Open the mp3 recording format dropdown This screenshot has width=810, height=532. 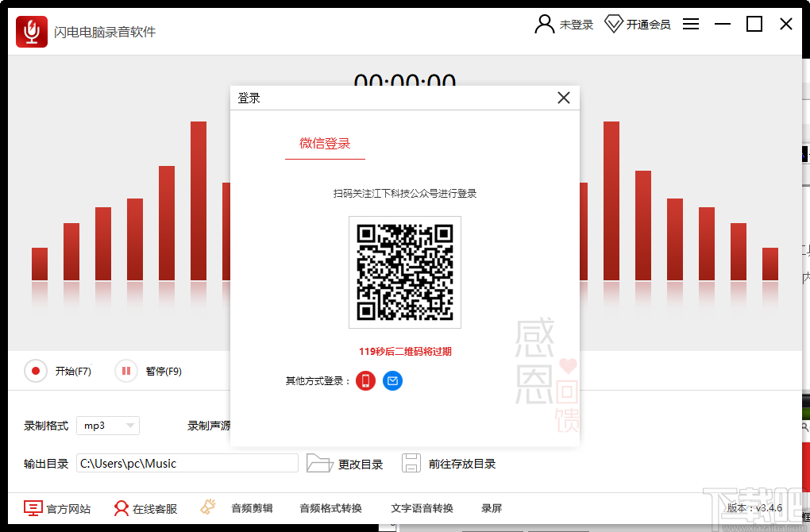pyautogui.click(x=107, y=426)
